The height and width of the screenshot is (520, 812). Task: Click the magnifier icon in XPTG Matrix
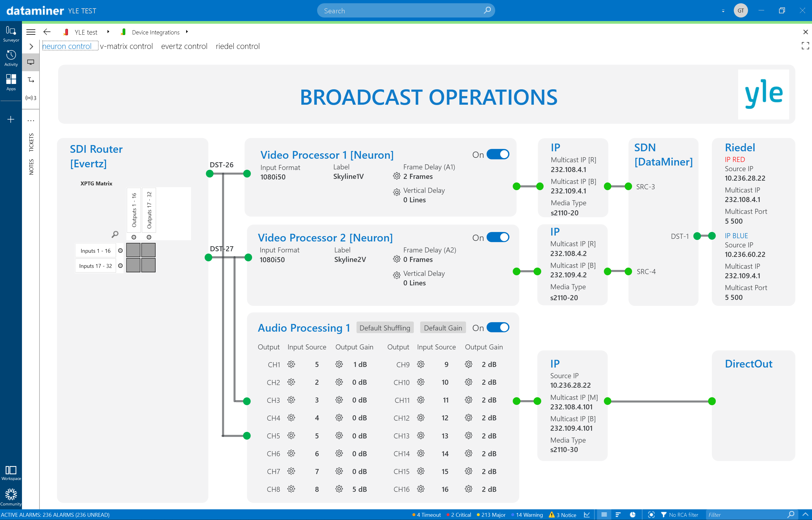115,234
